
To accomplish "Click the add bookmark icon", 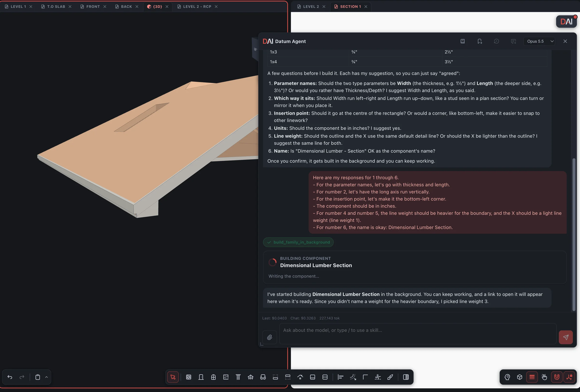I will pyautogui.click(x=479, y=41).
